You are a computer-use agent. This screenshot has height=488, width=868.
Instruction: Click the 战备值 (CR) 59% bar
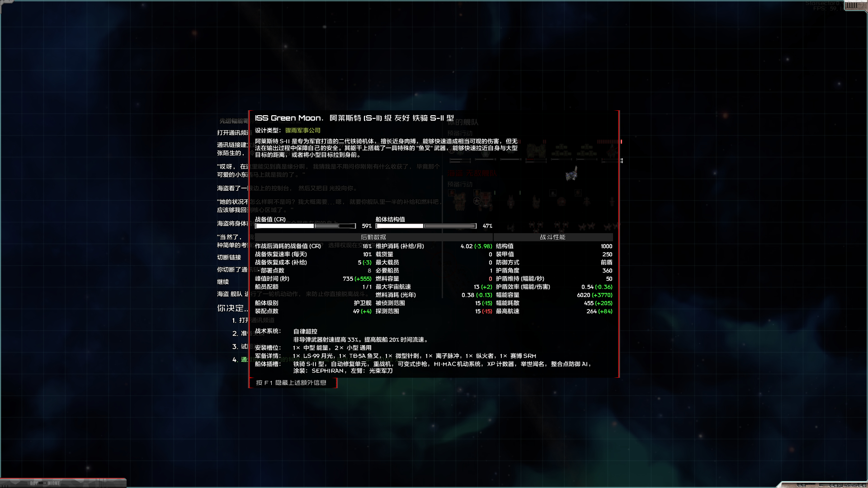(306, 226)
